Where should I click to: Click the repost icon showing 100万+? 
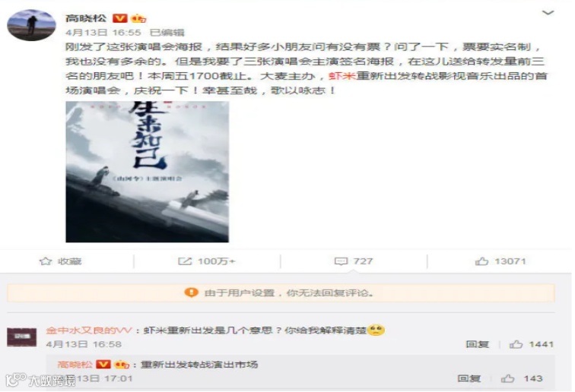(185, 261)
